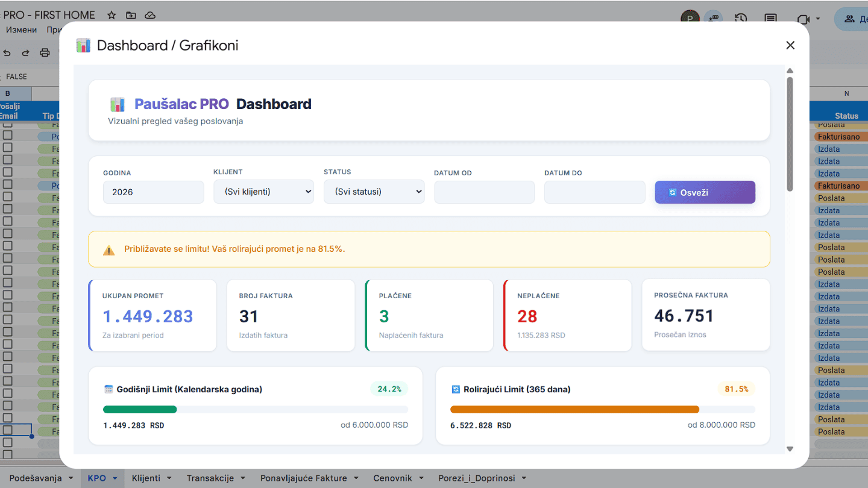The width and height of the screenshot is (868, 488).
Task: Click the 81.5% badge on Rolirajući Limit
Action: click(737, 389)
